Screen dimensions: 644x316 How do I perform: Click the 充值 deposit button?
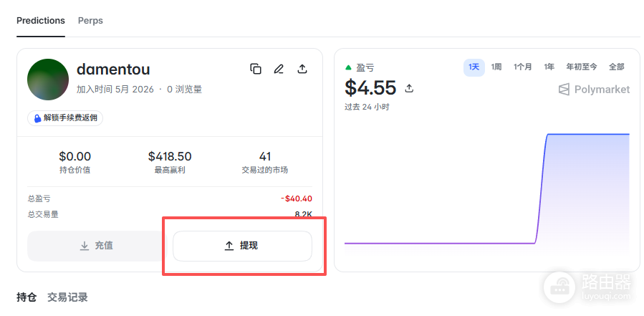[97, 246]
